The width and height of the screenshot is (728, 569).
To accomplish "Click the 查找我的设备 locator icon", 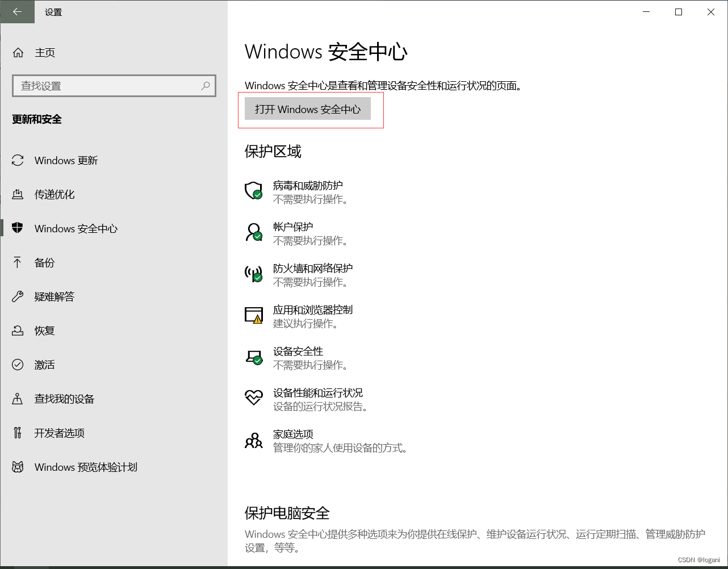I will click(x=18, y=399).
